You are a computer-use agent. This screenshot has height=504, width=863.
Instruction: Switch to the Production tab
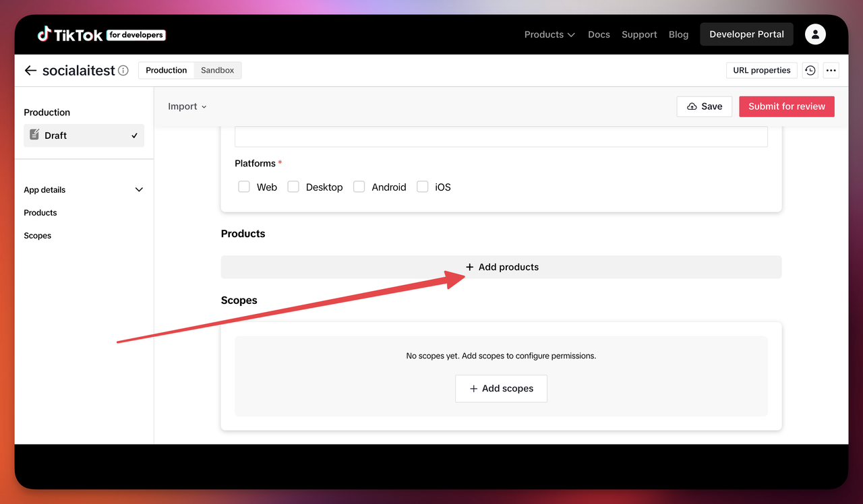(x=167, y=70)
